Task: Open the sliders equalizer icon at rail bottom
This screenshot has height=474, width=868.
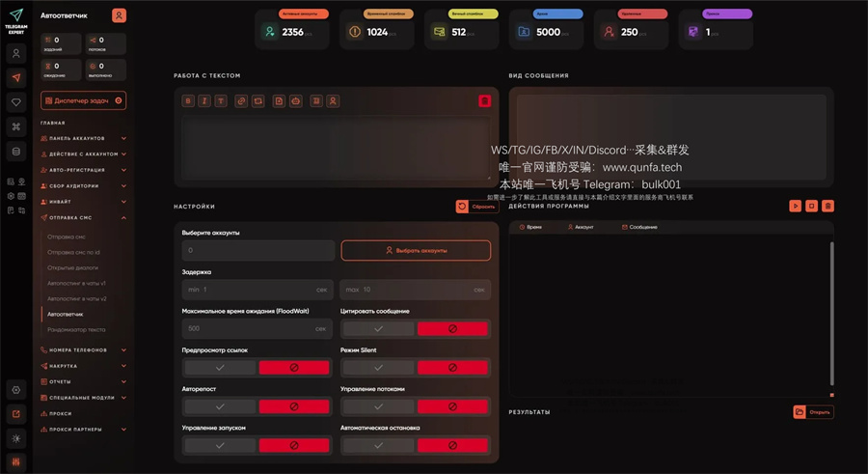Action: point(16,461)
